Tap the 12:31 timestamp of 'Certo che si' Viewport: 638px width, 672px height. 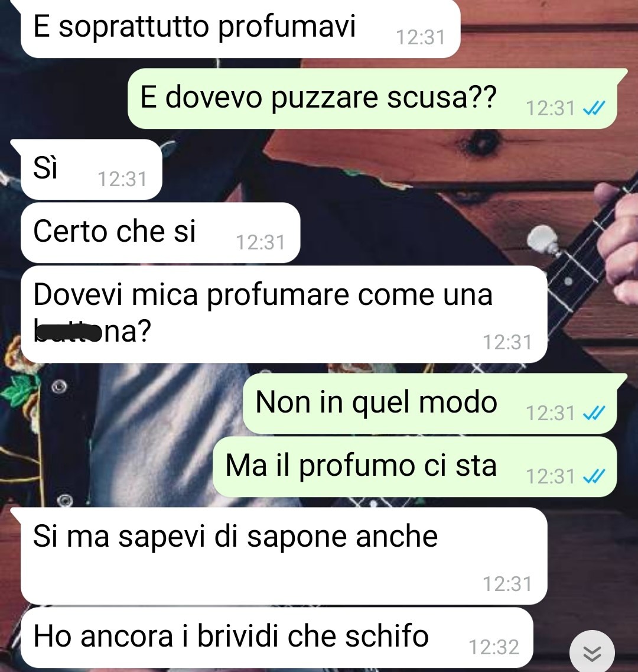pyautogui.click(x=261, y=242)
